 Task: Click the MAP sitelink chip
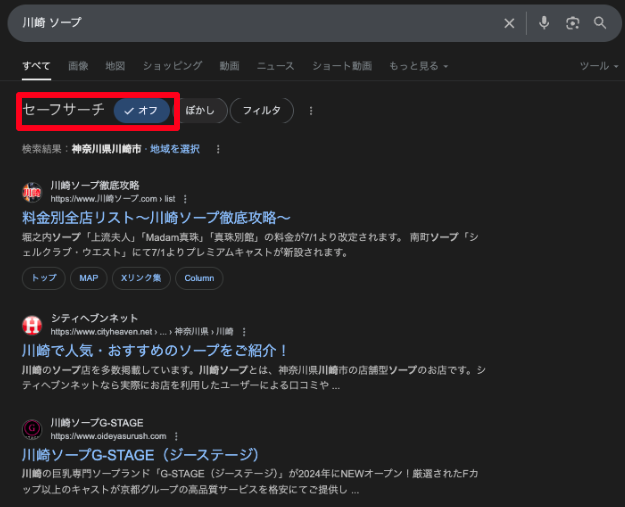pyautogui.click(x=88, y=278)
